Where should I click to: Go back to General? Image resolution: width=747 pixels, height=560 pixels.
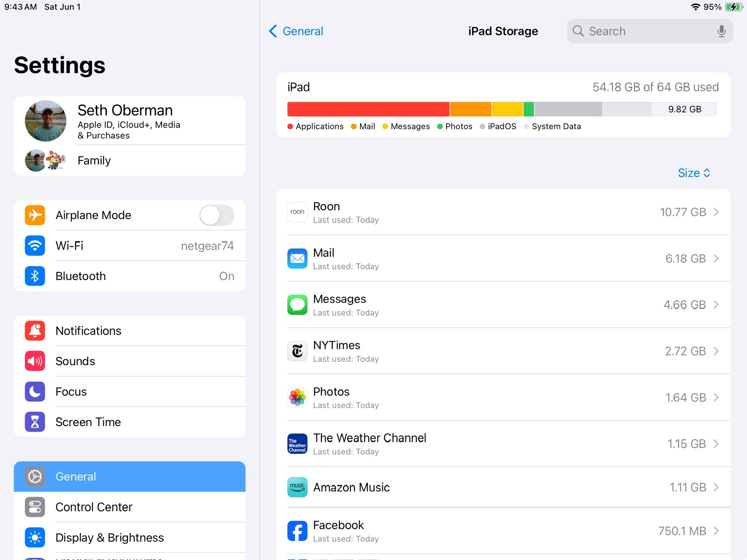tap(296, 31)
